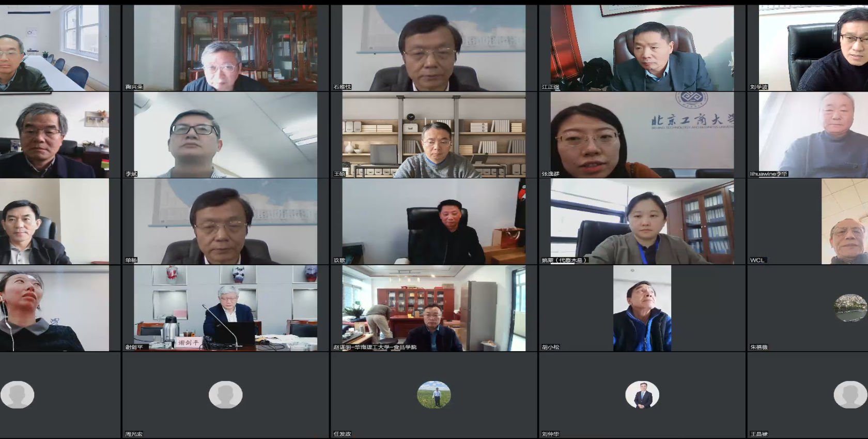
Task: Click 任发政's field-photo profile avatar
Action: pyautogui.click(x=434, y=395)
